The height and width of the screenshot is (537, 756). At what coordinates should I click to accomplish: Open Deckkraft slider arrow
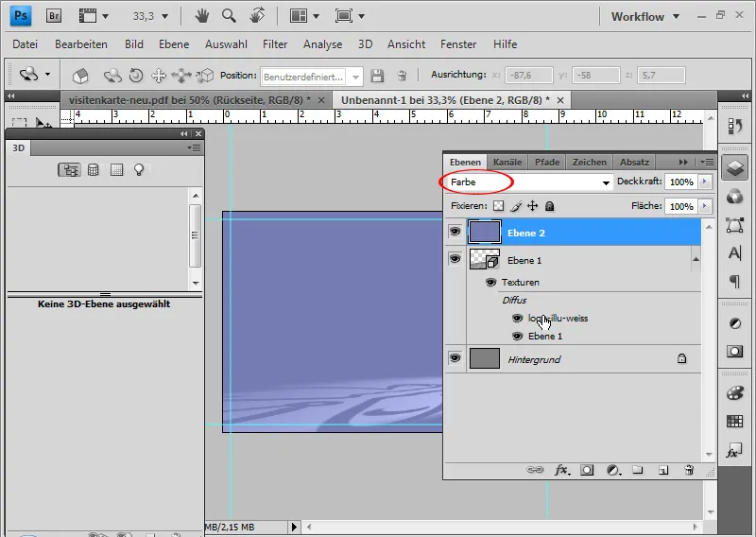[x=705, y=182]
